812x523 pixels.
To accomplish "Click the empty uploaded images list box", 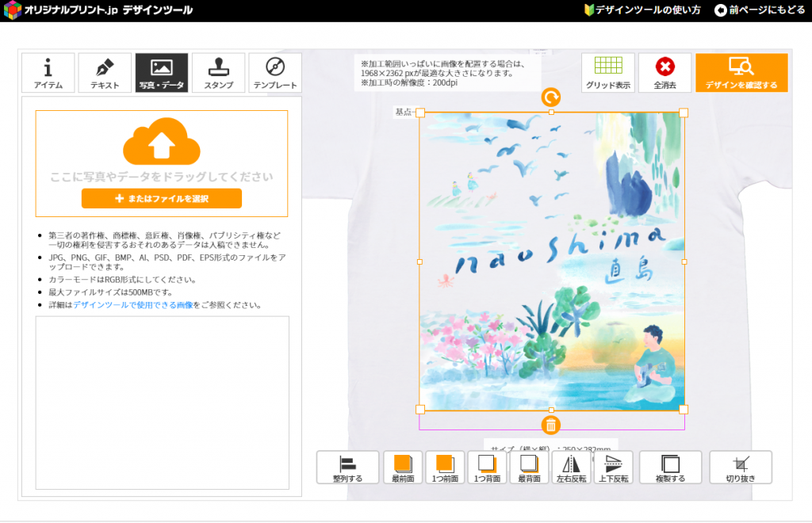I will pos(162,403).
